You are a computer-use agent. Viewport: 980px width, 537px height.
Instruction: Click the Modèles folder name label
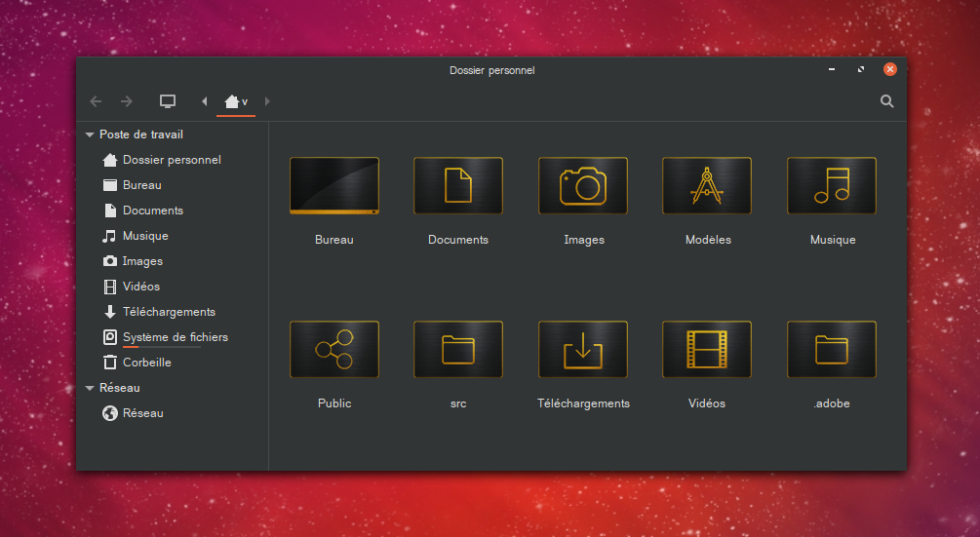point(708,240)
